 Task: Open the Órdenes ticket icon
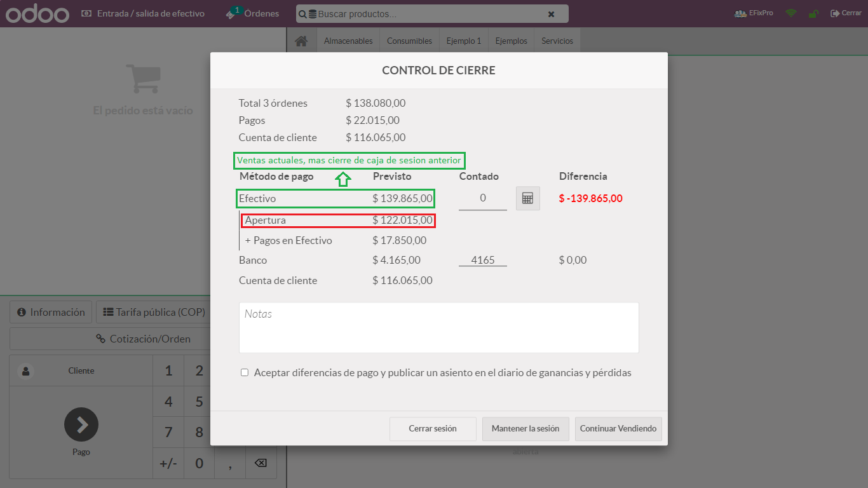click(x=233, y=13)
